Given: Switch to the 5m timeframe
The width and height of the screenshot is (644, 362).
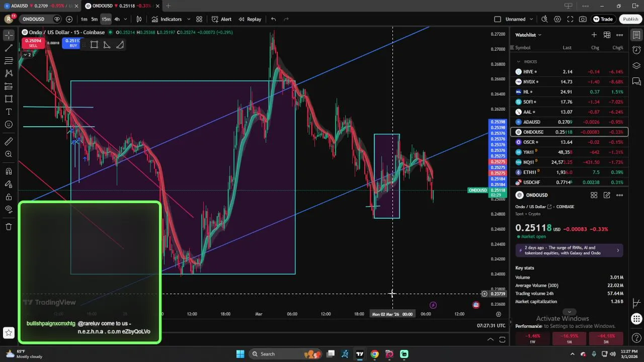Looking at the screenshot, I should pyautogui.click(x=94, y=19).
